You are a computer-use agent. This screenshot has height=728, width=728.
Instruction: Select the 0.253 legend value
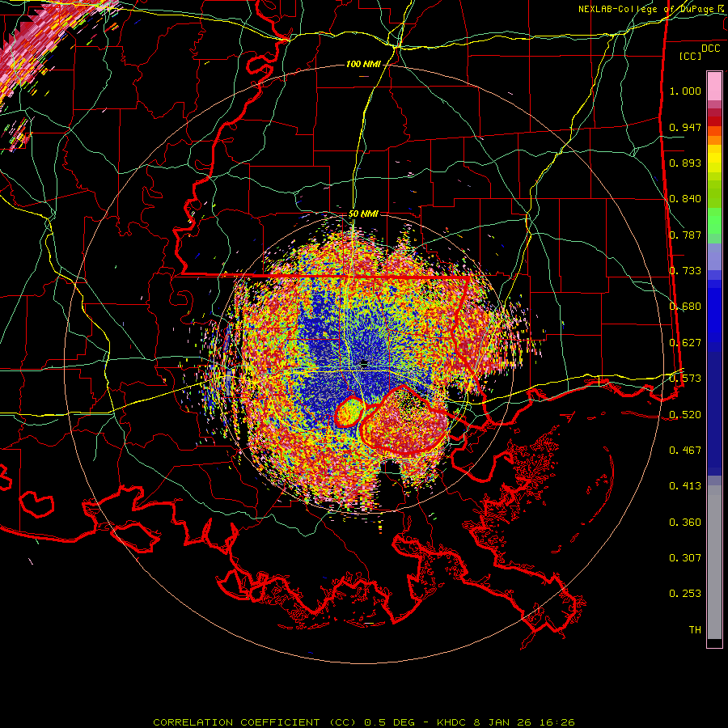[x=685, y=594]
